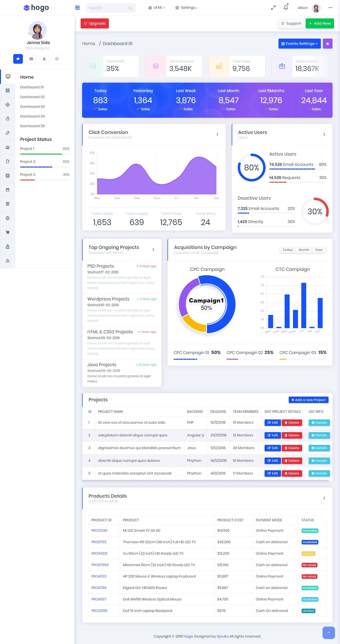Open the Events Settings dropdown

point(299,44)
